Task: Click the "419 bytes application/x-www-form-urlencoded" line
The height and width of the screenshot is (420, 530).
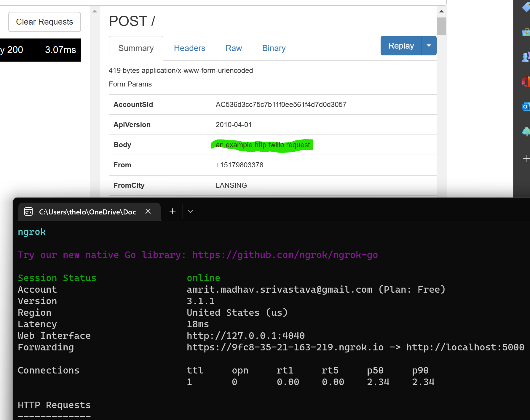Action: pos(181,70)
